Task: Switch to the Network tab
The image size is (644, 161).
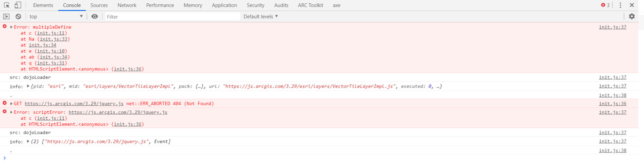Action: point(127,5)
